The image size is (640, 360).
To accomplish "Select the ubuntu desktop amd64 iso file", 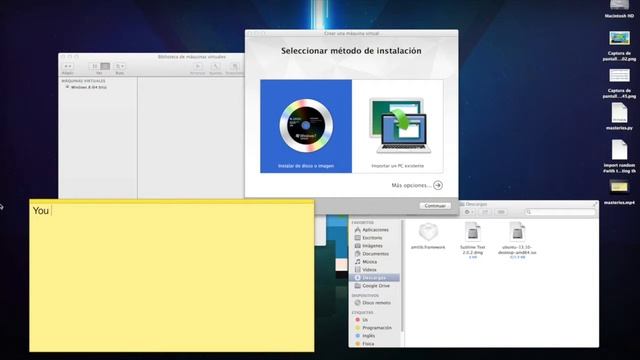I will 517,240.
